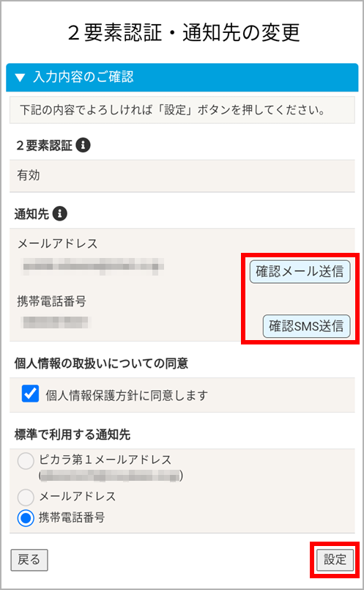Viewport: 364px width, 590px height.
Task: Select the メールアドレス radio option
Action: pyautogui.click(x=26, y=497)
